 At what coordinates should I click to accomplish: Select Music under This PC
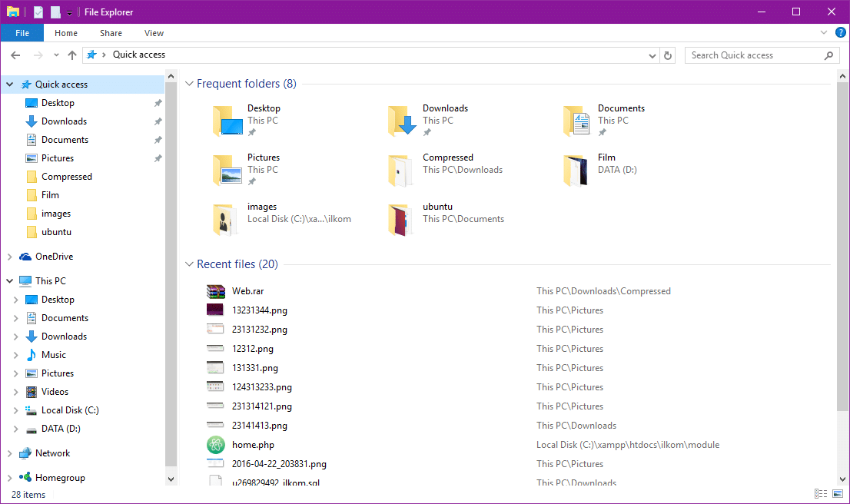coord(54,355)
